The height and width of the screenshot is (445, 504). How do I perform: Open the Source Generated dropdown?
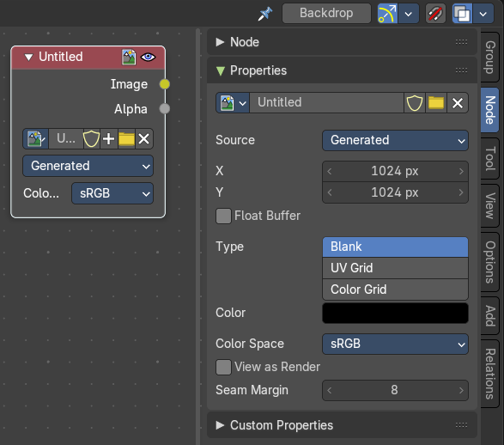tap(395, 141)
